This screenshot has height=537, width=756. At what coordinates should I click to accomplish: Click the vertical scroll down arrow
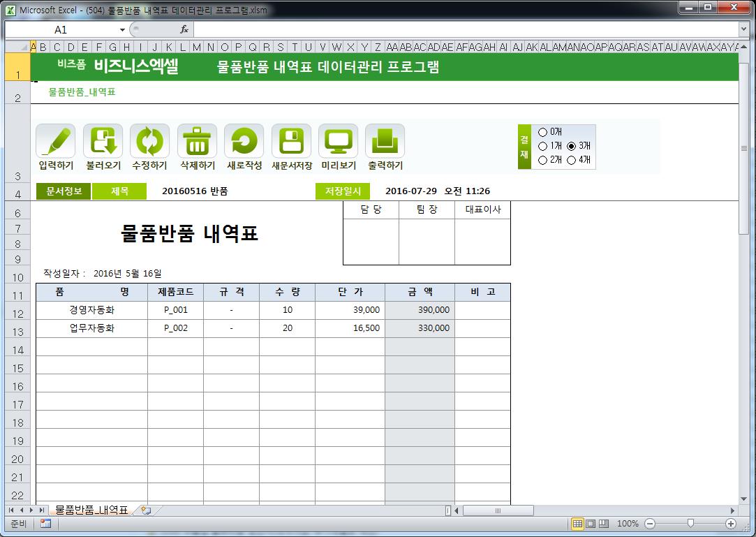click(x=744, y=499)
